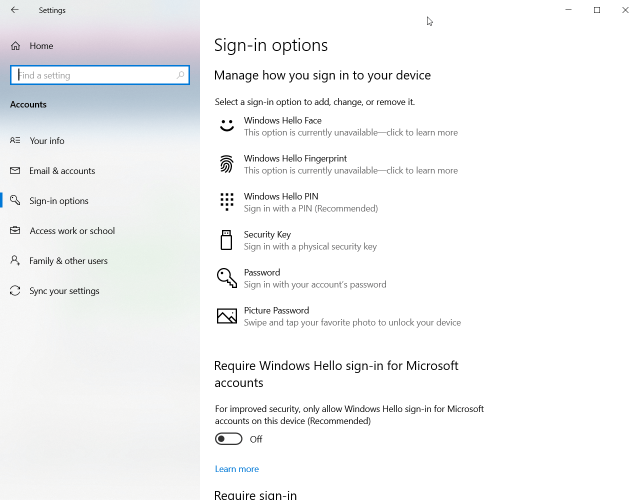
Task: Click the Security Key USB icon
Action: 227,240
